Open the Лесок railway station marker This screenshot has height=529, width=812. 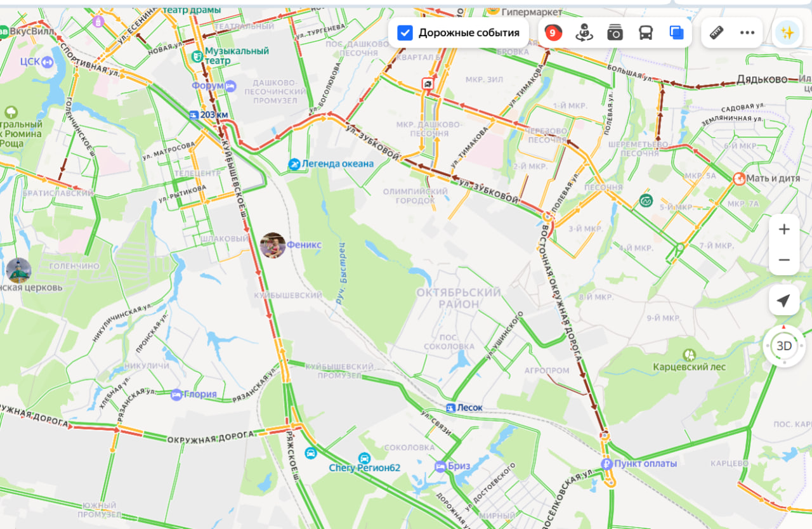450,408
